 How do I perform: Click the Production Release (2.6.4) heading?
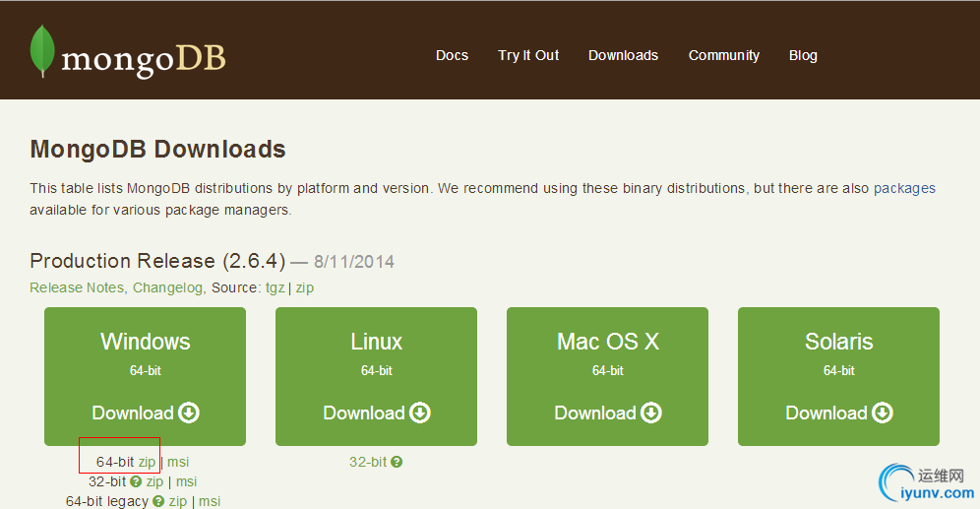157,261
